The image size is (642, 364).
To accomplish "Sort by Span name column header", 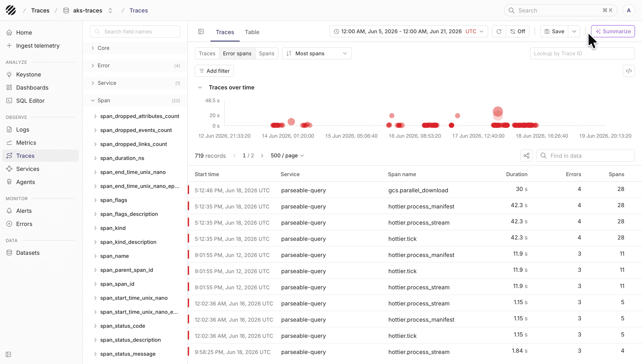I will [x=402, y=174].
